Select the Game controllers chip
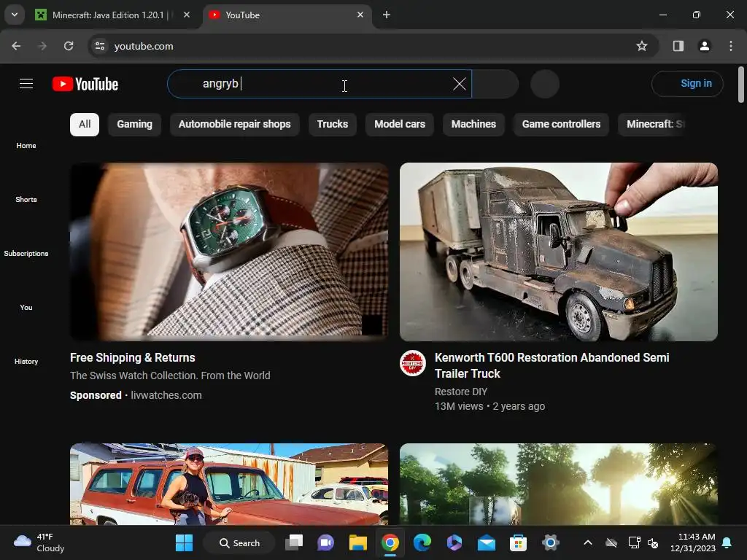Screen dimensions: 747x560 [561, 124]
